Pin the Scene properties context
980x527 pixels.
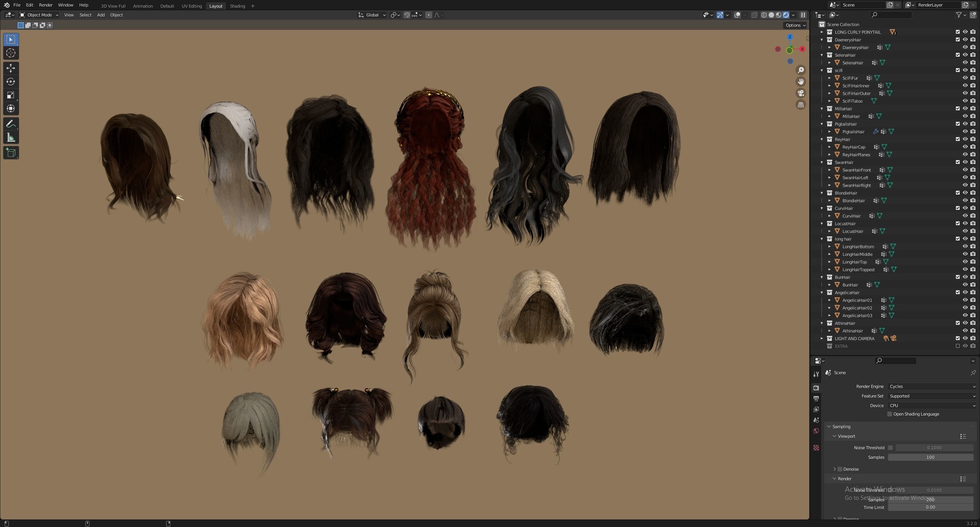[973, 373]
